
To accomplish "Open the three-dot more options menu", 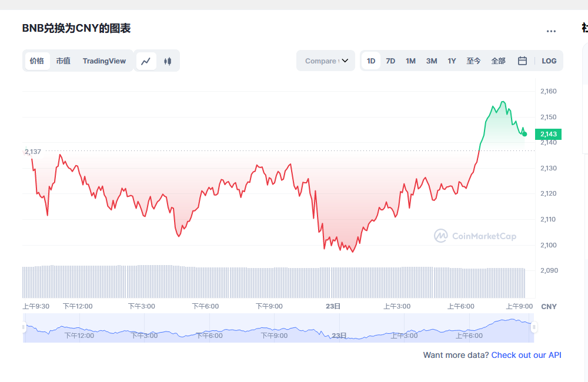I will coord(551,31).
